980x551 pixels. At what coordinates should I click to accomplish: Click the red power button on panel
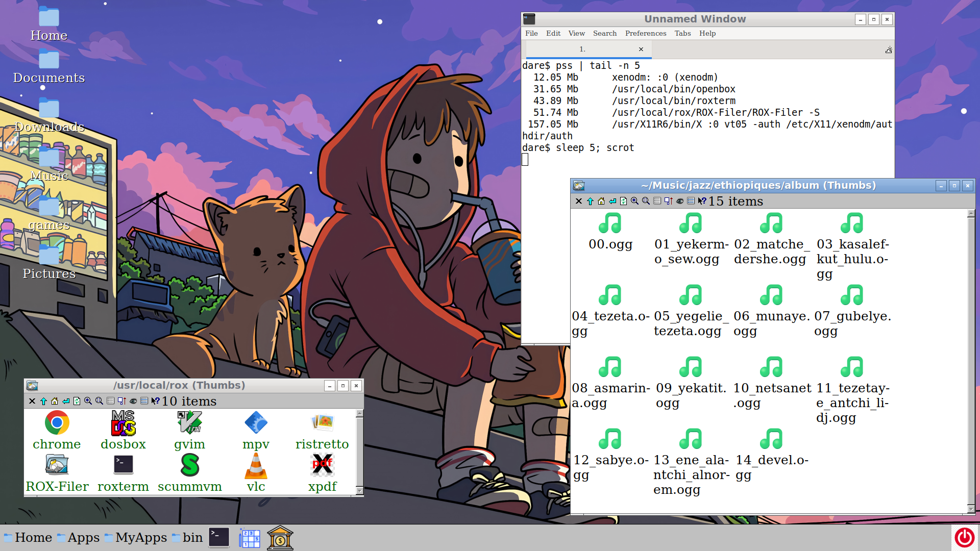tap(964, 538)
